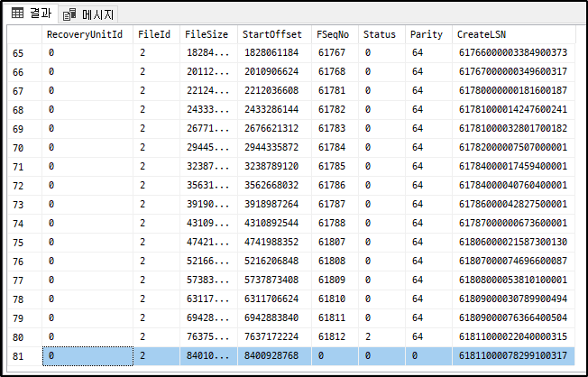Click CreateLSN cell 61786000042827500001

coord(513,205)
